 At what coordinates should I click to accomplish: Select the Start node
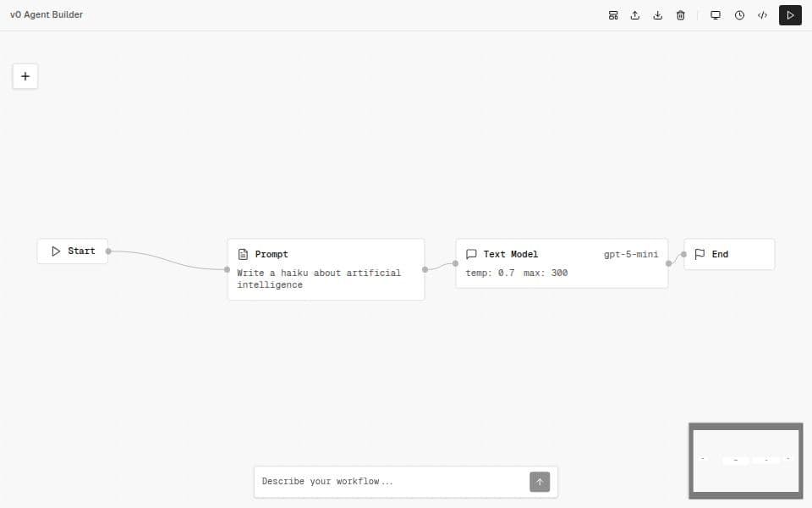coord(72,251)
